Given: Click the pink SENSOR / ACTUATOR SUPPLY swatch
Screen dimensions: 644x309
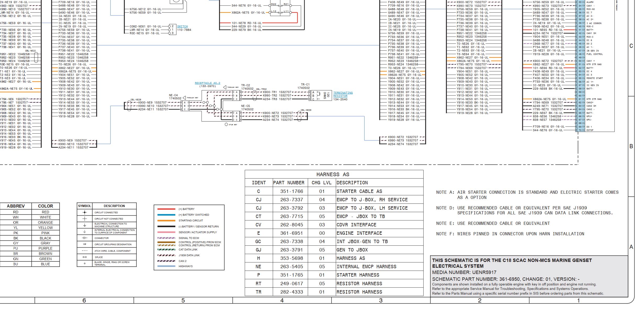Looking at the screenshot, I should 166,232.
